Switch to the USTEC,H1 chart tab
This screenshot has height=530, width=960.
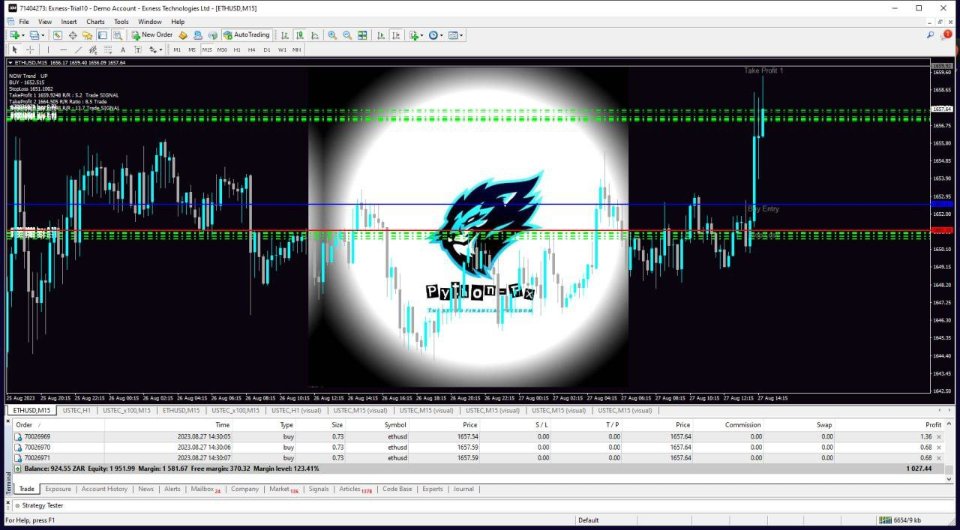click(x=77, y=411)
